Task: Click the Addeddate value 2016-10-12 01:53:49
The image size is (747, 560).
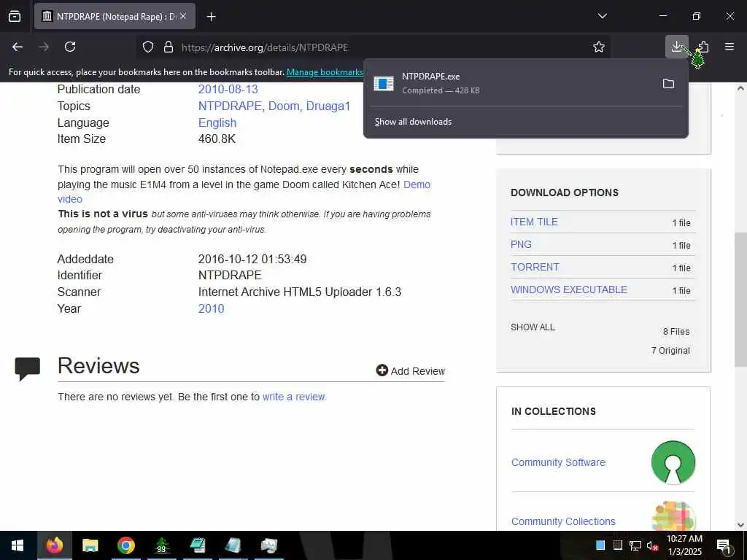Action: (x=252, y=259)
